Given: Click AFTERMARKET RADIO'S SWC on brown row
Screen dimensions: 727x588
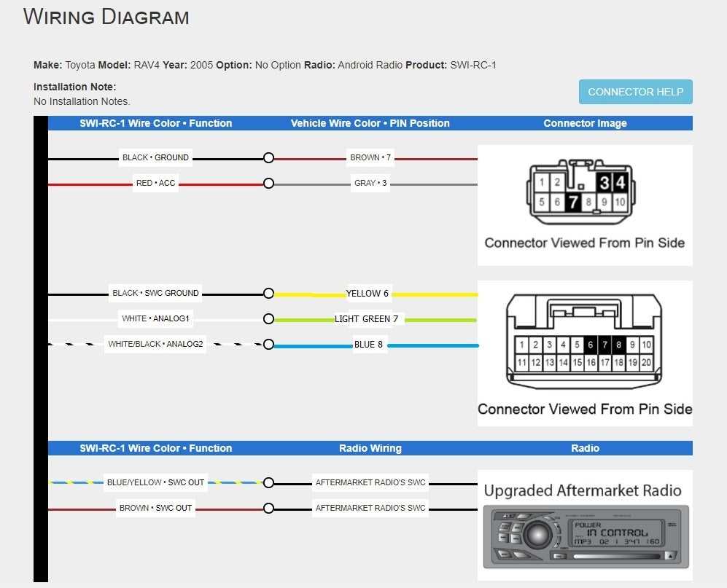Looking at the screenshot, I should click(370, 508).
